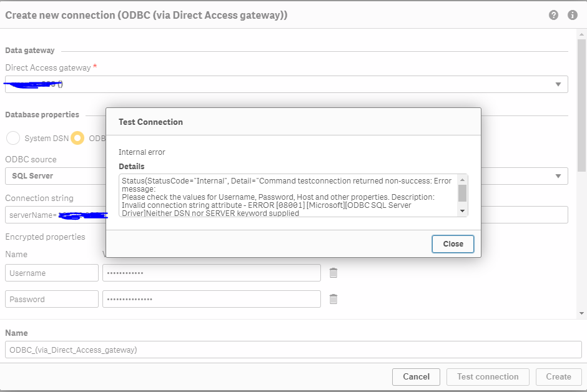Delete the Password property with trash icon
This screenshot has width=587, height=392.
333,299
